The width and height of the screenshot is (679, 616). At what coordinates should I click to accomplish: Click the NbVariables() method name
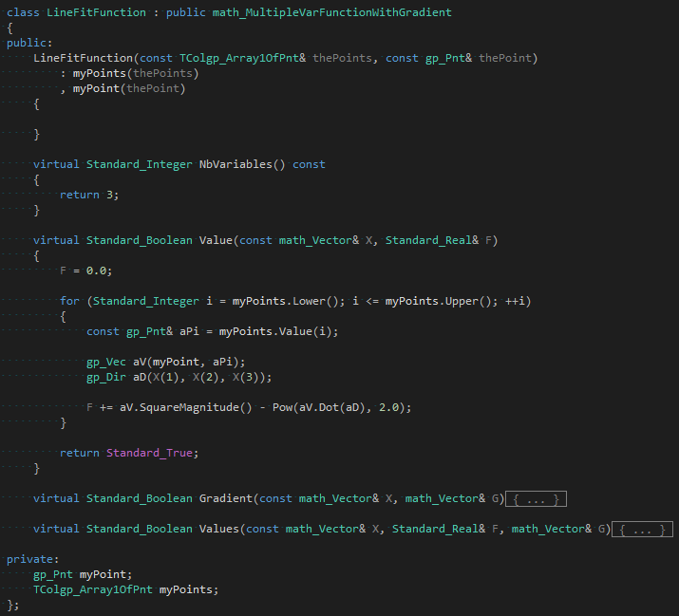tap(242, 164)
